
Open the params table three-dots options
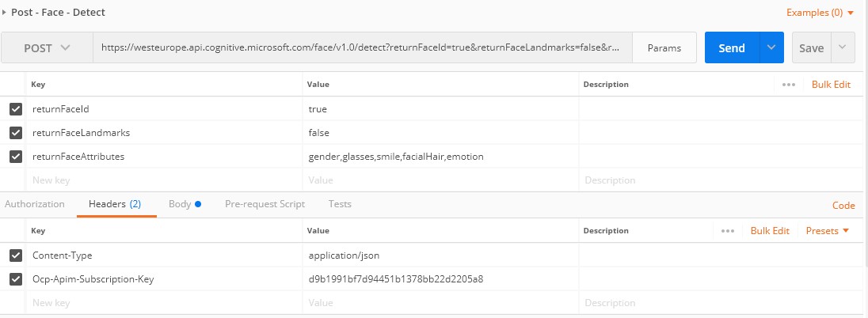click(x=788, y=85)
